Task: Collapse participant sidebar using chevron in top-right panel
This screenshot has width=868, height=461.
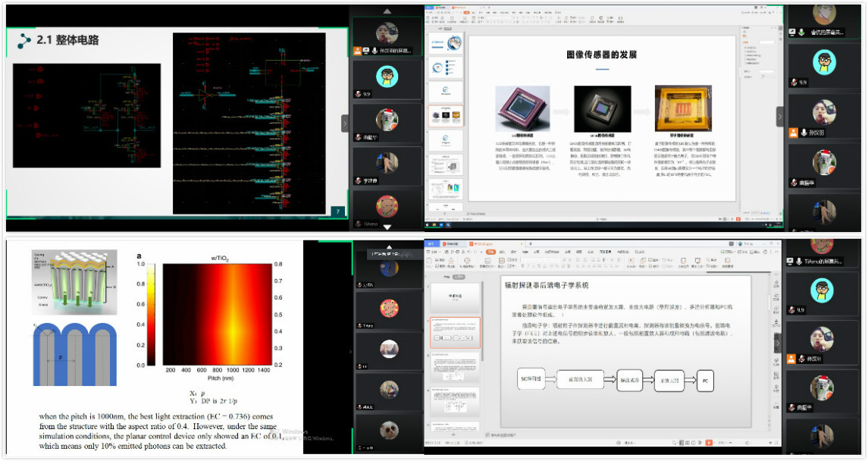Action: point(780,117)
